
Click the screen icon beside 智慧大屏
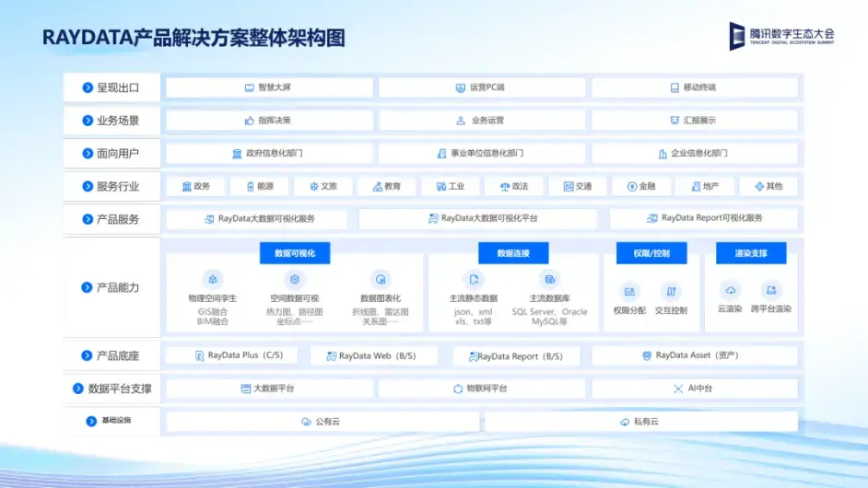tap(249, 87)
